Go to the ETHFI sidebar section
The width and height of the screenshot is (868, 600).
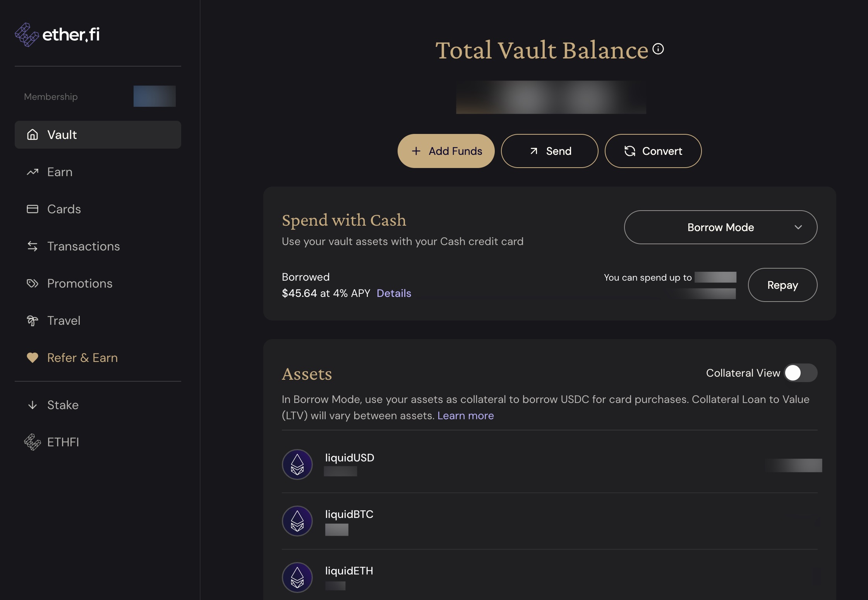[x=63, y=442]
